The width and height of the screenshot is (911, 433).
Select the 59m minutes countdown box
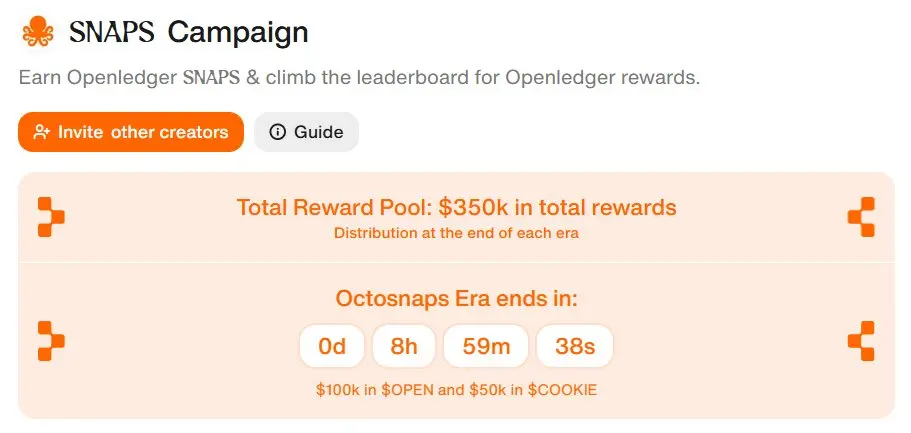pos(486,346)
